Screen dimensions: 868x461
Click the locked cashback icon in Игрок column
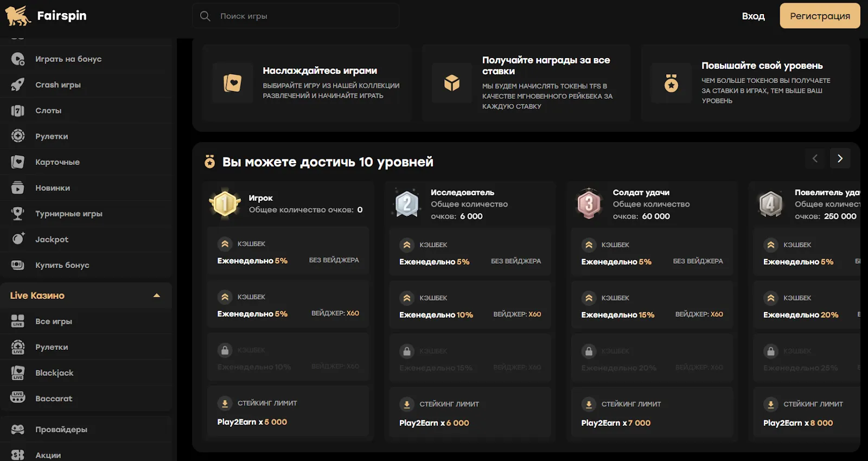(x=225, y=350)
